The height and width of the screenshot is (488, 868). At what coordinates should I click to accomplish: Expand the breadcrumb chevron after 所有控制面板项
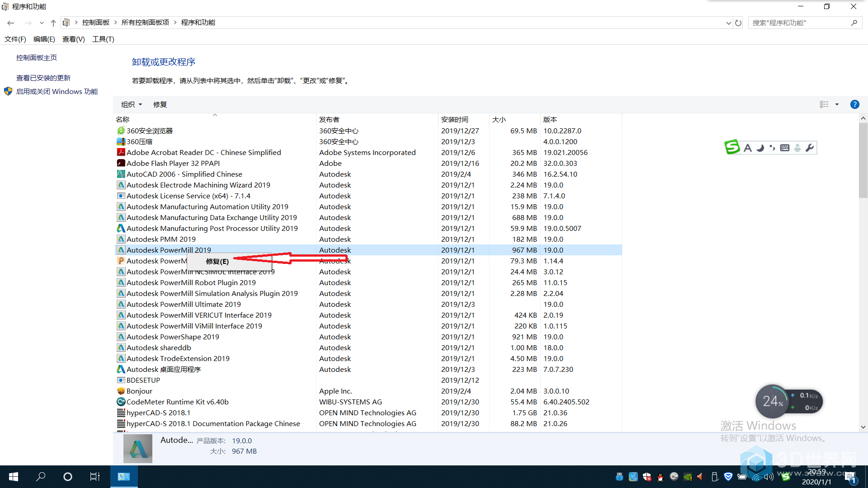pyautogui.click(x=175, y=23)
